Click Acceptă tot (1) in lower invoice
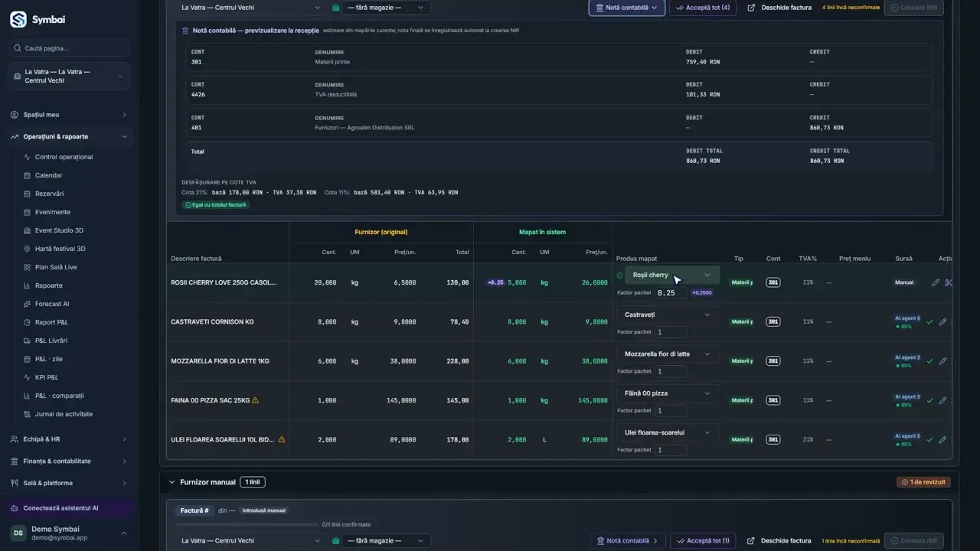 pos(703,541)
